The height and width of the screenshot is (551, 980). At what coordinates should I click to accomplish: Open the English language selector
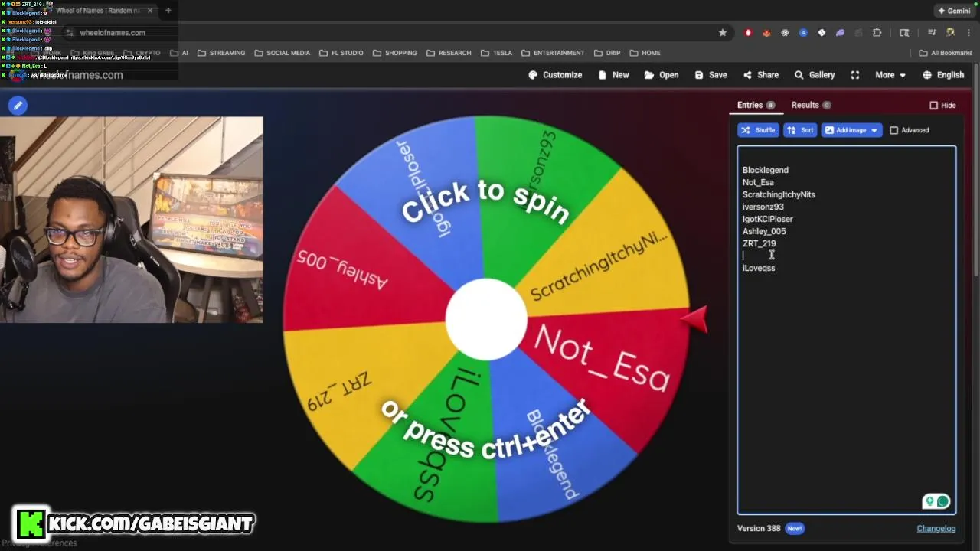[x=943, y=75]
